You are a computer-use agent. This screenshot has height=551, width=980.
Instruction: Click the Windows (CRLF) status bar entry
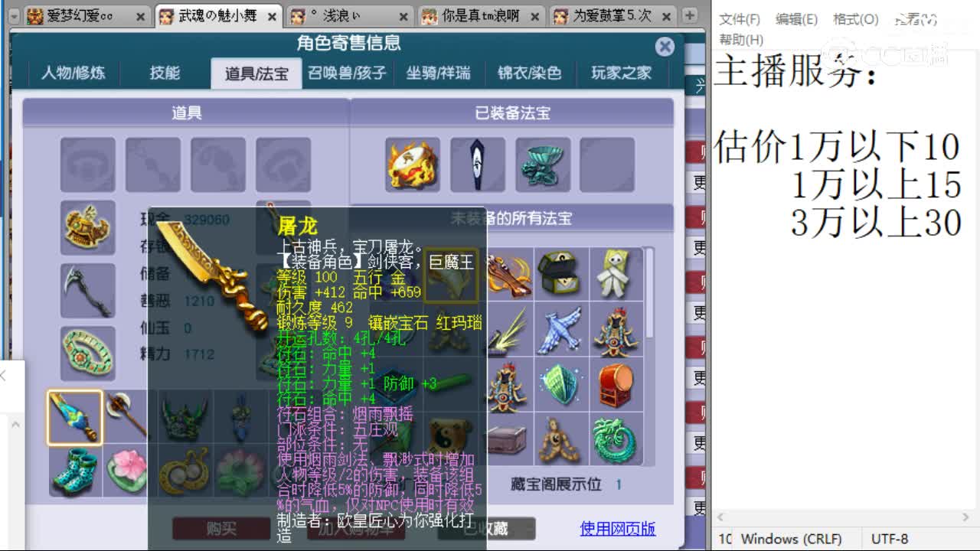coord(791,539)
